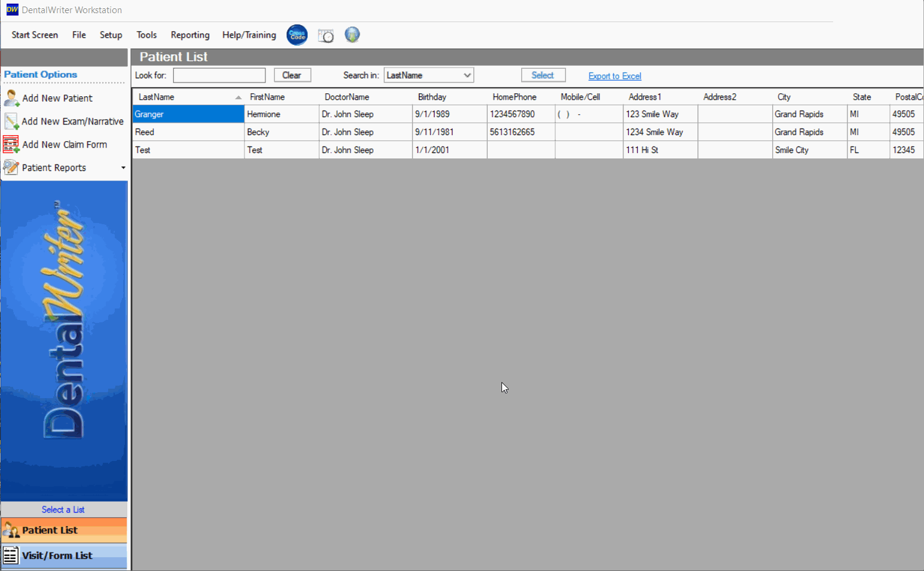Click the calendar clock toolbar icon
924x571 pixels.
pos(326,35)
